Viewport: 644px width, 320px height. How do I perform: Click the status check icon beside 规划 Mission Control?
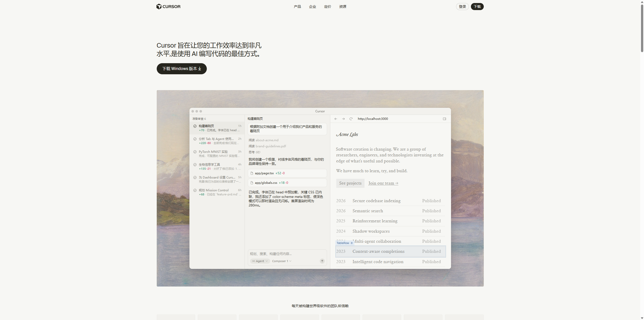point(195,190)
